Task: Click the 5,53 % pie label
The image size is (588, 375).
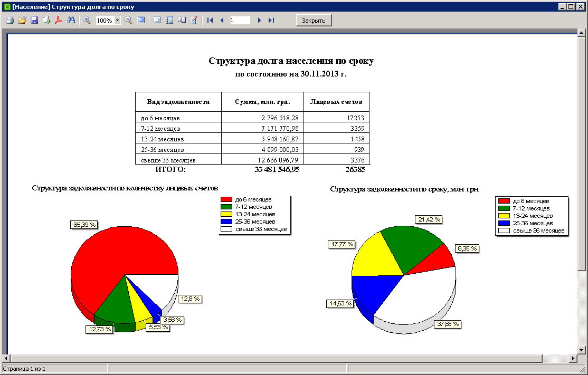Action: point(157,328)
